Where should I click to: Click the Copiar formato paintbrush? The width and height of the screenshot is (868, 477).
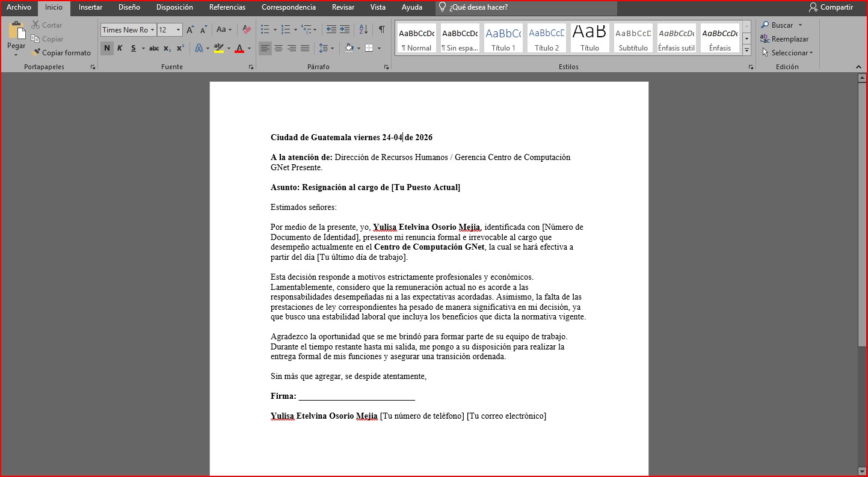pyautogui.click(x=61, y=53)
